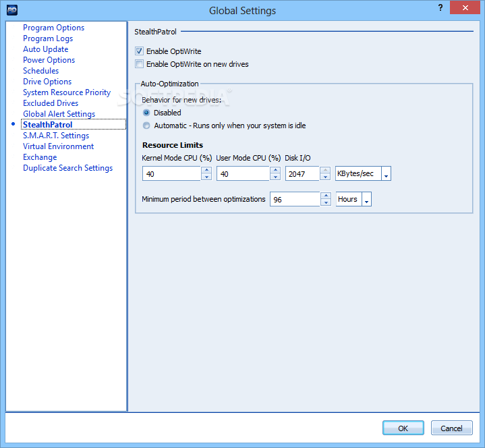Click the Cancel button
The image size is (485, 448).
coord(451,428)
